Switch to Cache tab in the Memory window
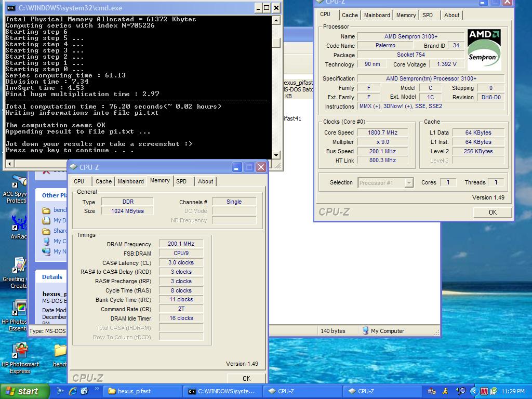The width and height of the screenshot is (532, 399). tap(103, 181)
